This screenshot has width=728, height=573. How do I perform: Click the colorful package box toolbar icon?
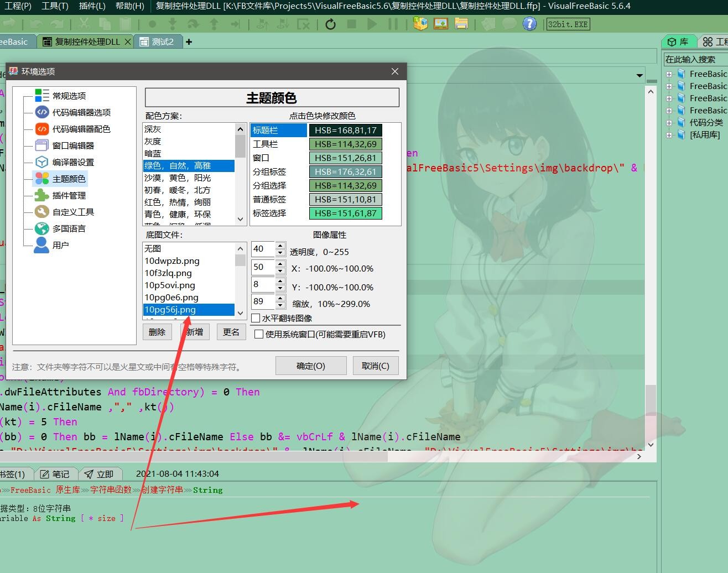420,24
